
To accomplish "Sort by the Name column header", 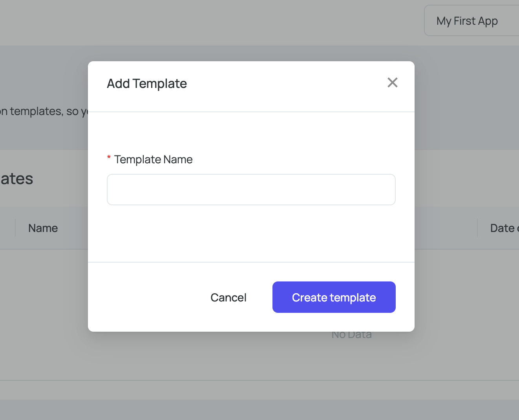I will 43,228.
